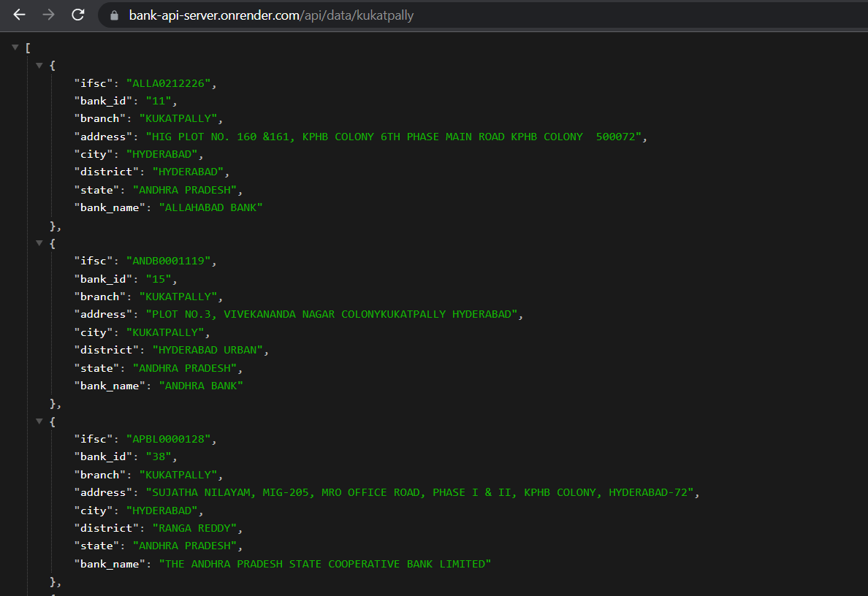Image resolution: width=868 pixels, height=596 pixels.
Task: Select bank_id value "15"
Action: coord(159,279)
